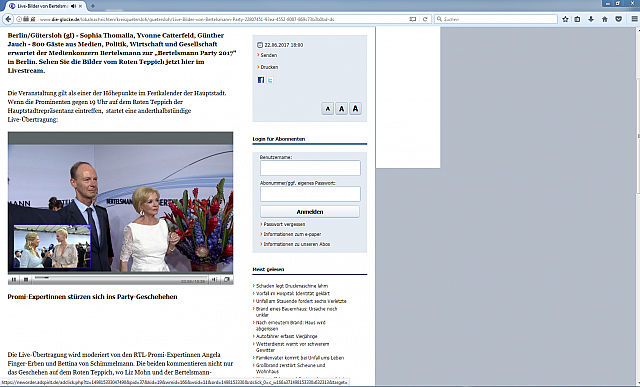Open 'Nach erneutem Brand: Haus wird abgerissen'
Image resolution: width=640 pixels, height=387 pixels.
pos(291,325)
